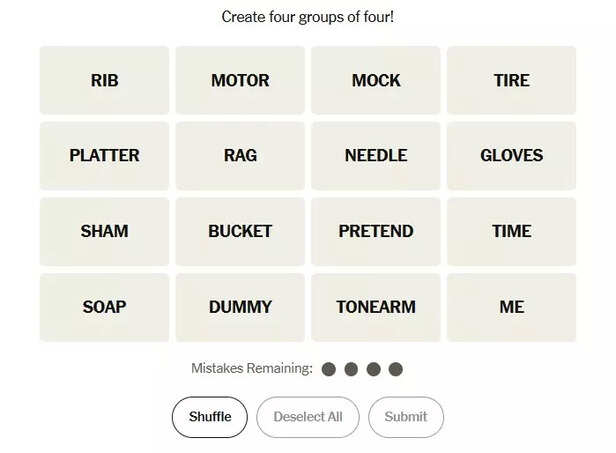The image size is (616, 453).
Task: Select the NEEDLE word tile
Action: [x=376, y=155]
